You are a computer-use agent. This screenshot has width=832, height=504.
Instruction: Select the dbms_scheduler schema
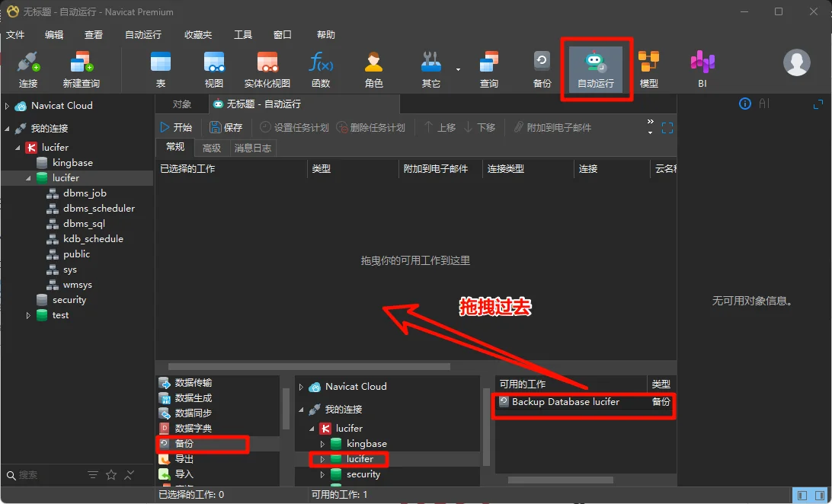point(99,209)
